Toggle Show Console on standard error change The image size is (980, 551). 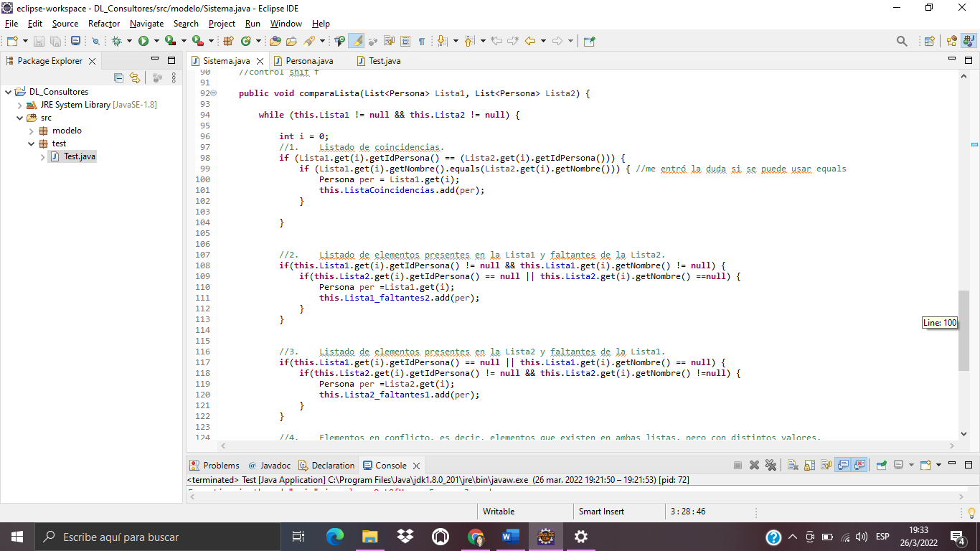[x=859, y=465]
